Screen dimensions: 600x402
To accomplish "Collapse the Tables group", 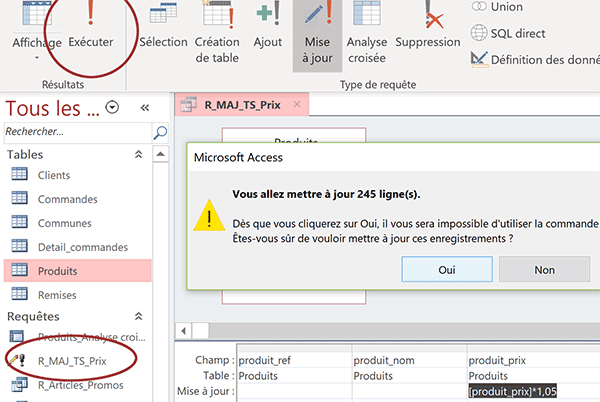I will pos(138,155).
